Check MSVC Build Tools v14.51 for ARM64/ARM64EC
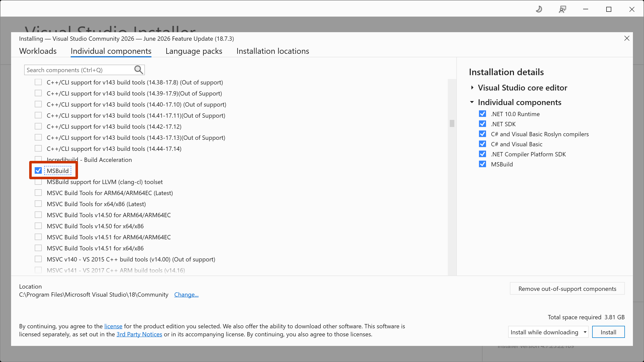The width and height of the screenshot is (644, 362). click(38, 237)
